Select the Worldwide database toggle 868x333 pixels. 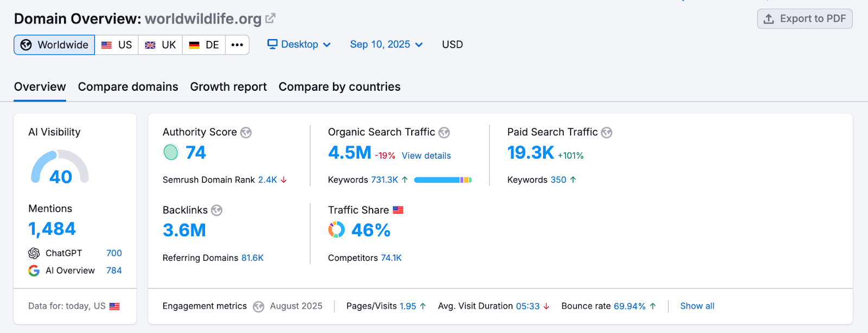pyautogui.click(x=54, y=45)
